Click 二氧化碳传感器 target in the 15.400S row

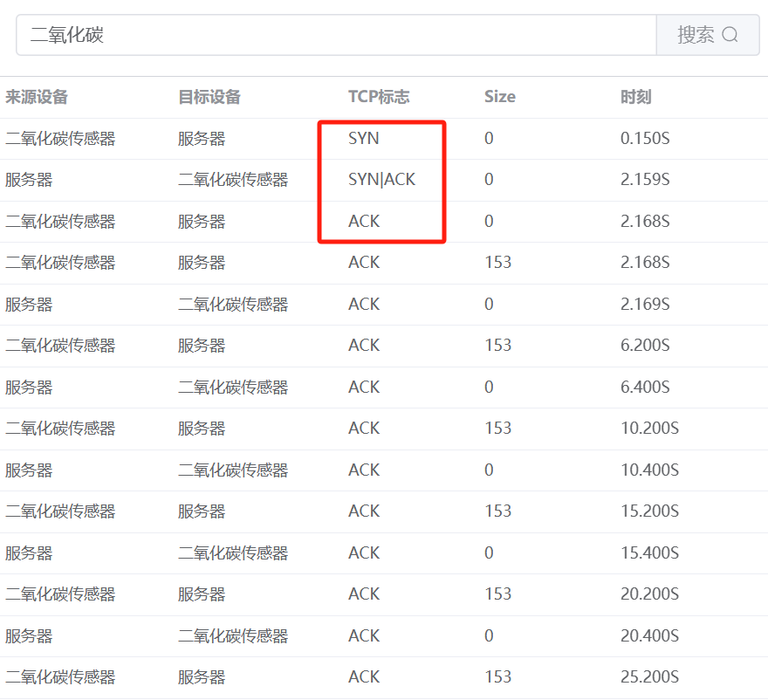(x=233, y=553)
